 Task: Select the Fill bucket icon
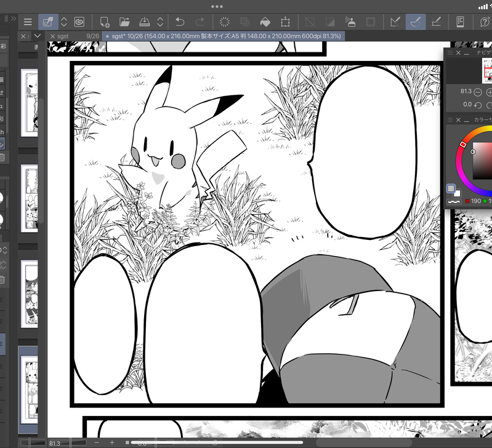[265, 22]
